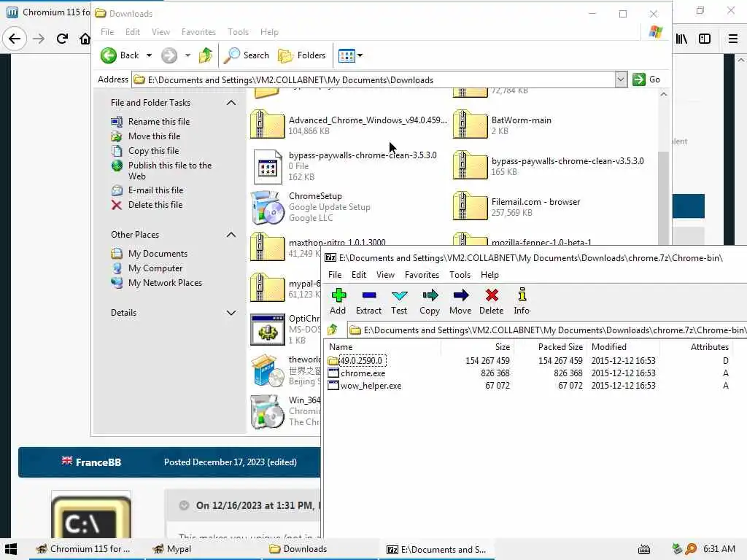
Task: Click the Views icon in Downloads toolbar
Action: tap(347, 55)
